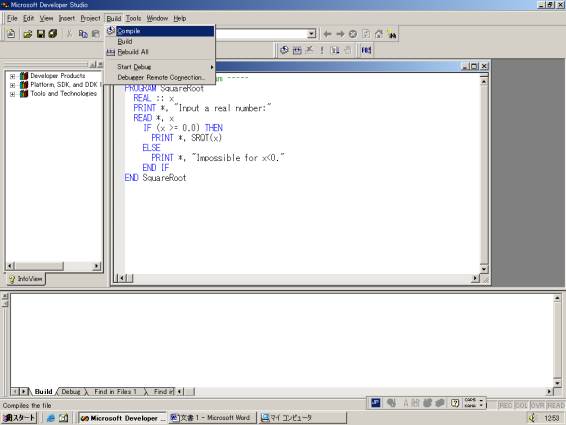This screenshot has height=425, width=566.
Task: Click the blue IME input mode icon
Action: (376, 402)
